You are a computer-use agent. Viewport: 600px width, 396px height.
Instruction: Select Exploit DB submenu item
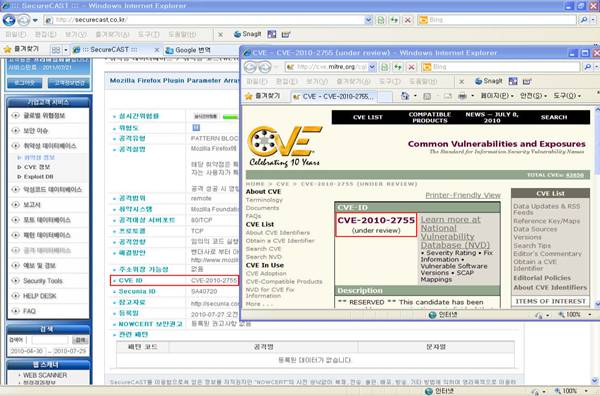[38, 177]
